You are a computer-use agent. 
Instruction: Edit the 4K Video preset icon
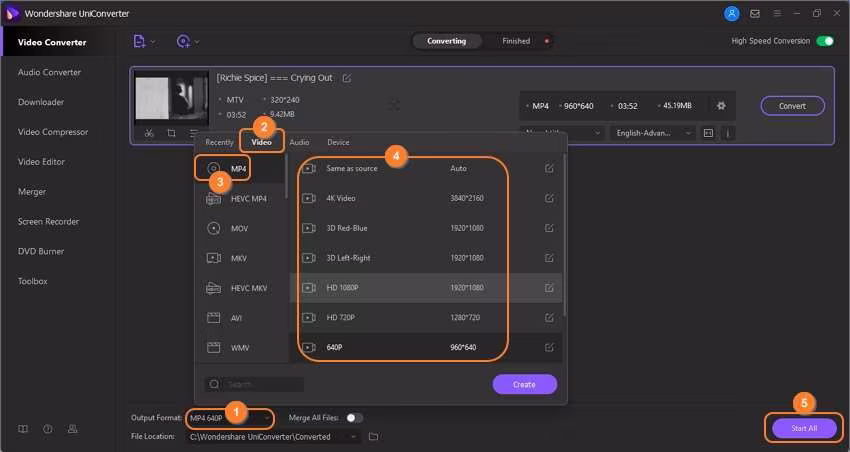[x=549, y=198]
